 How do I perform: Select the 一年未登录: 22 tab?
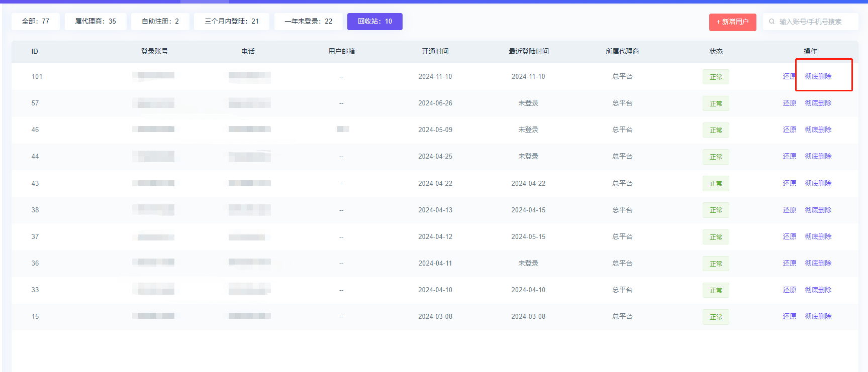(x=308, y=22)
